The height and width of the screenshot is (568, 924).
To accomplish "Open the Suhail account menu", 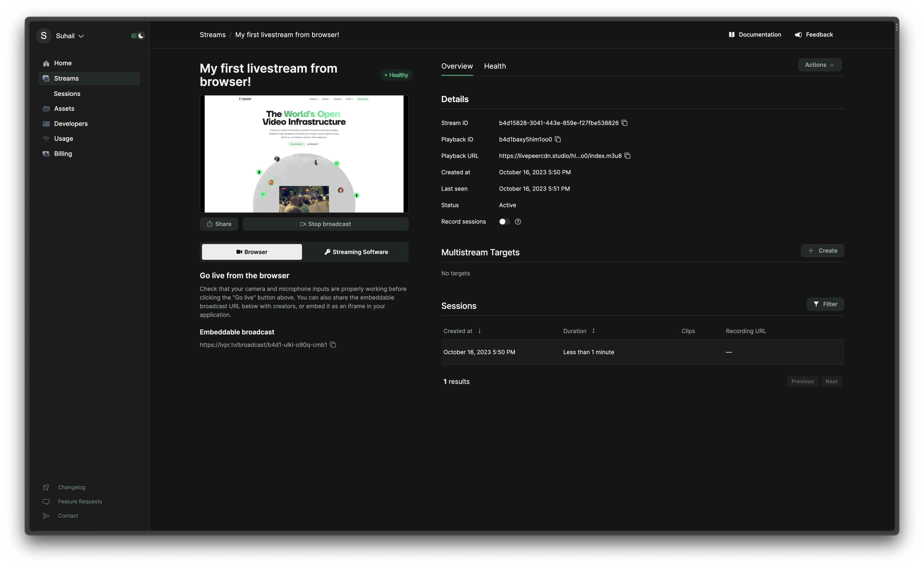I will coord(67,35).
